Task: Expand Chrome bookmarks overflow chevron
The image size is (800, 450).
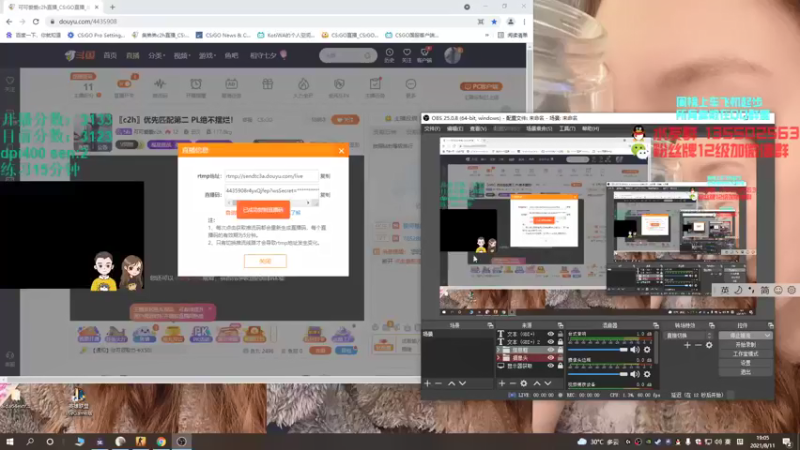Action: pyautogui.click(x=487, y=35)
